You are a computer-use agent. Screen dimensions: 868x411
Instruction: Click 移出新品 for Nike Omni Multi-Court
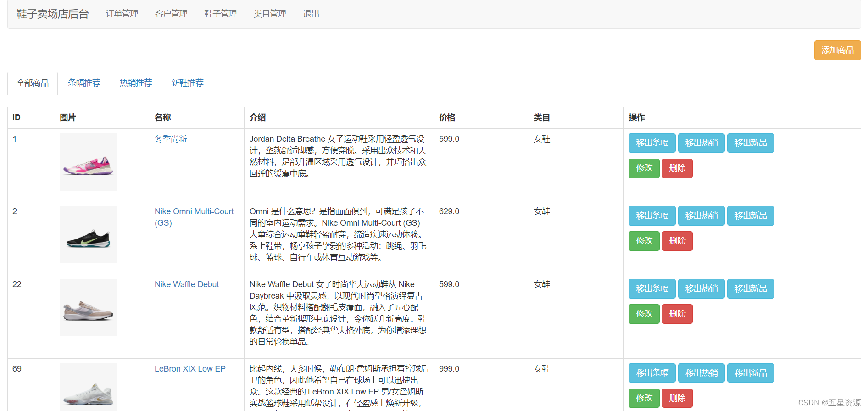pyautogui.click(x=751, y=216)
